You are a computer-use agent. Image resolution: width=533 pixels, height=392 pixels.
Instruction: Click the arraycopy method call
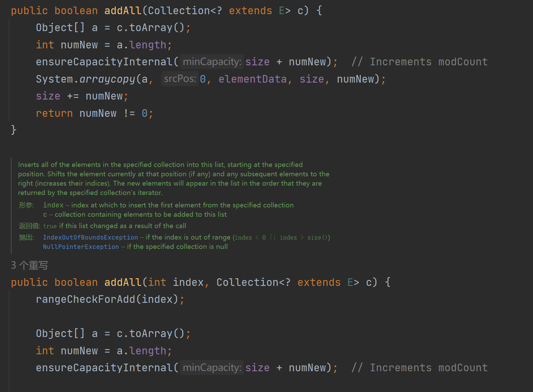[107, 79]
